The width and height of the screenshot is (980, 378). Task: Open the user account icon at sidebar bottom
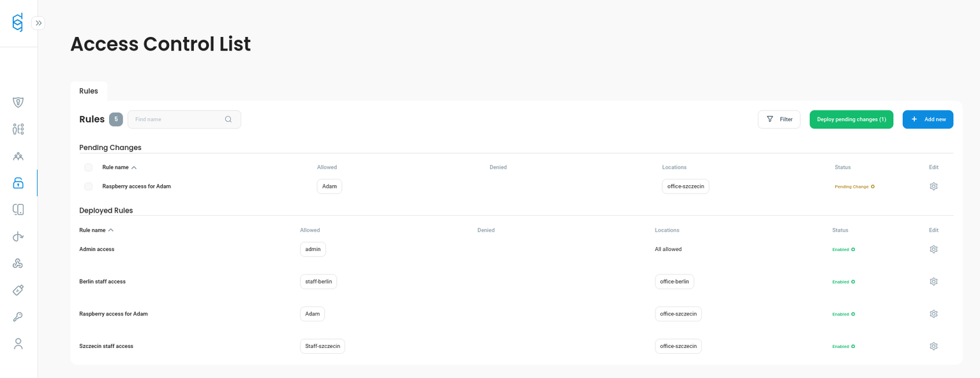click(x=18, y=344)
